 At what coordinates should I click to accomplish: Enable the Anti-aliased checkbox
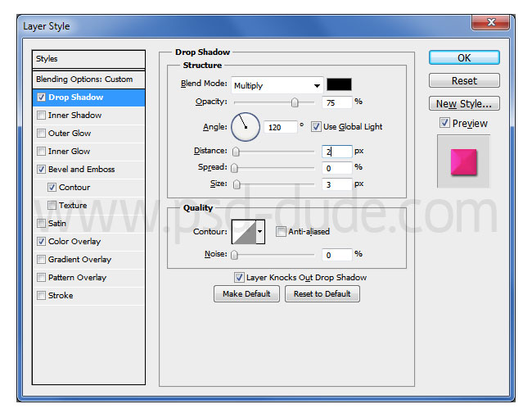281,232
